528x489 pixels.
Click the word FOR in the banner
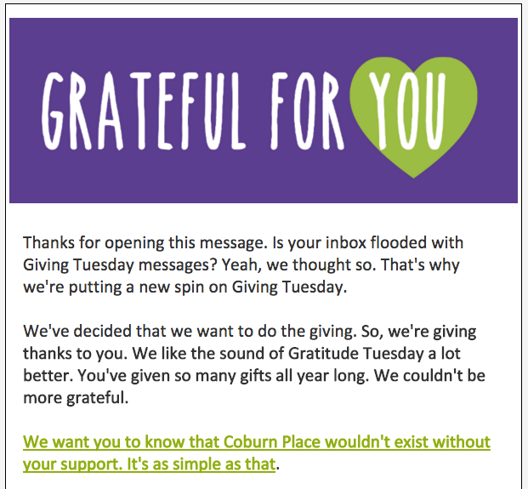[307, 111]
